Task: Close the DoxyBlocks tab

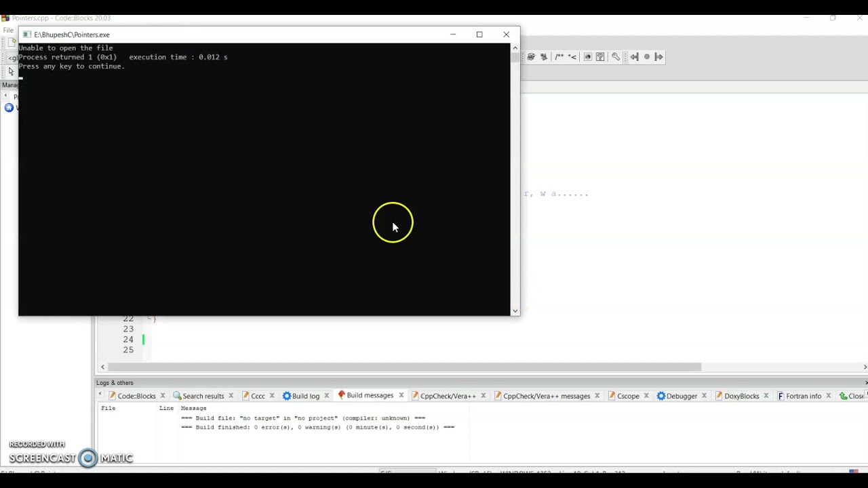Action: [x=766, y=396]
